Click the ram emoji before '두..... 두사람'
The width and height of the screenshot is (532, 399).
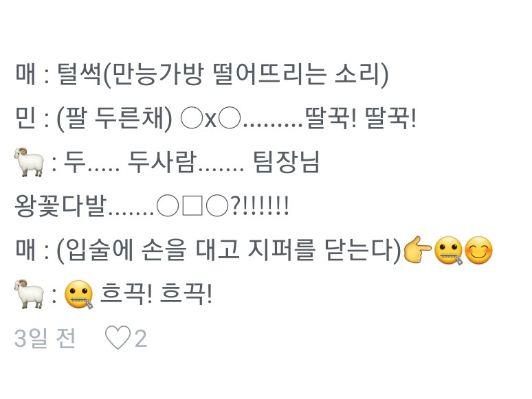click(29, 162)
